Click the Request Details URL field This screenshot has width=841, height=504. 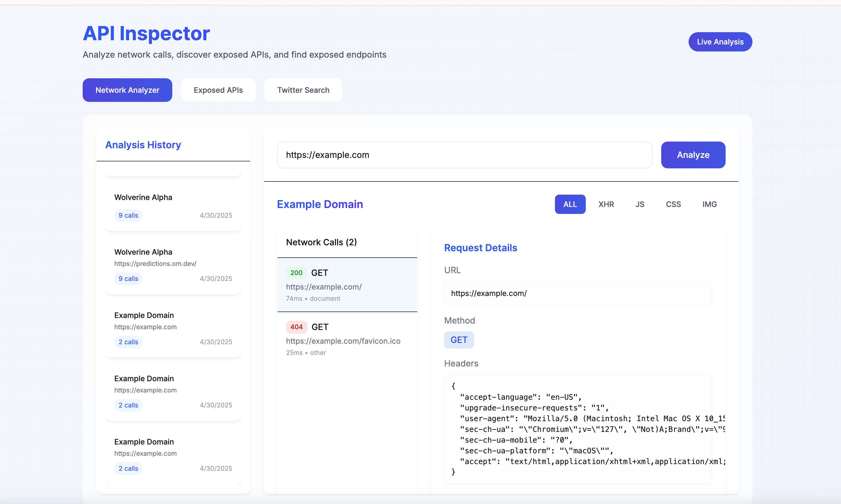[x=577, y=293]
